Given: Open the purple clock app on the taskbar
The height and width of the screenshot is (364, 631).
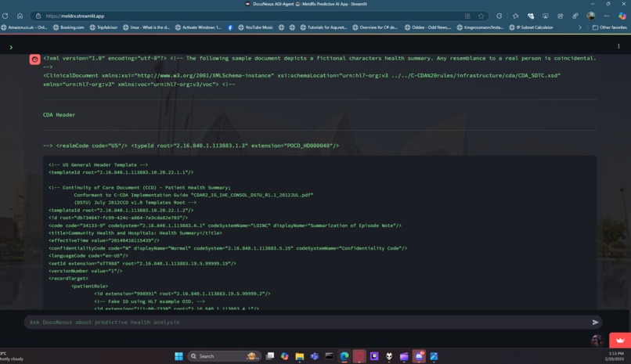Looking at the screenshot, I should (x=374, y=356).
